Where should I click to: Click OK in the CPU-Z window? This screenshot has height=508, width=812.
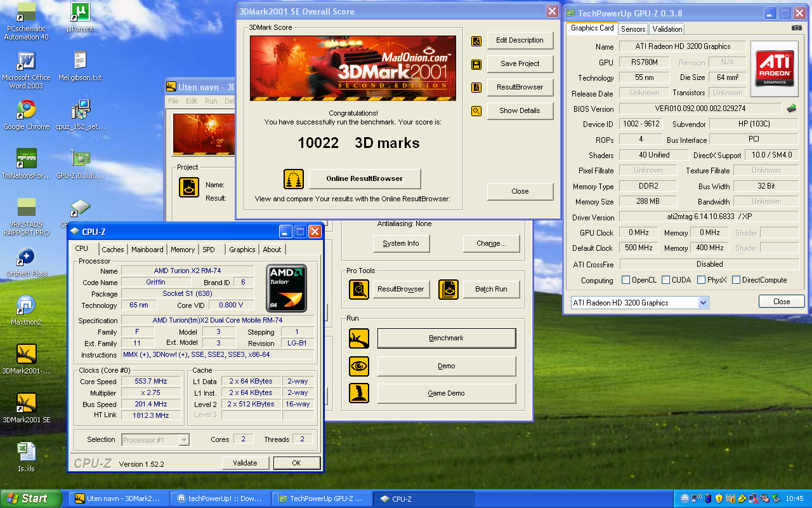(x=296, y=463)
